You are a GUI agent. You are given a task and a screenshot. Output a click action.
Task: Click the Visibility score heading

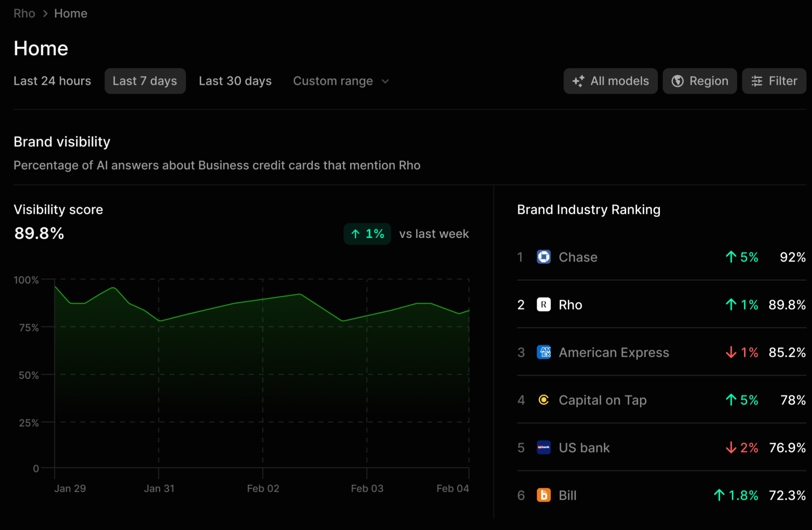(58, 209)
